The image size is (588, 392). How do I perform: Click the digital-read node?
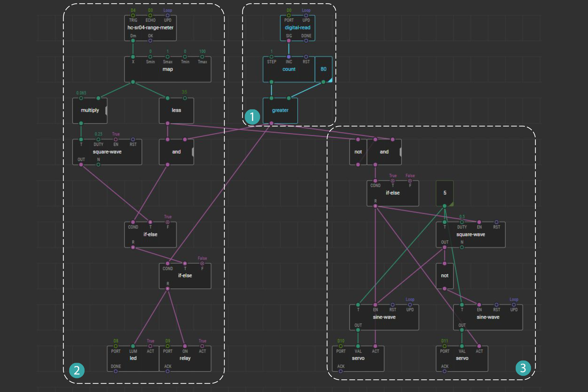(x=297, y=28)
